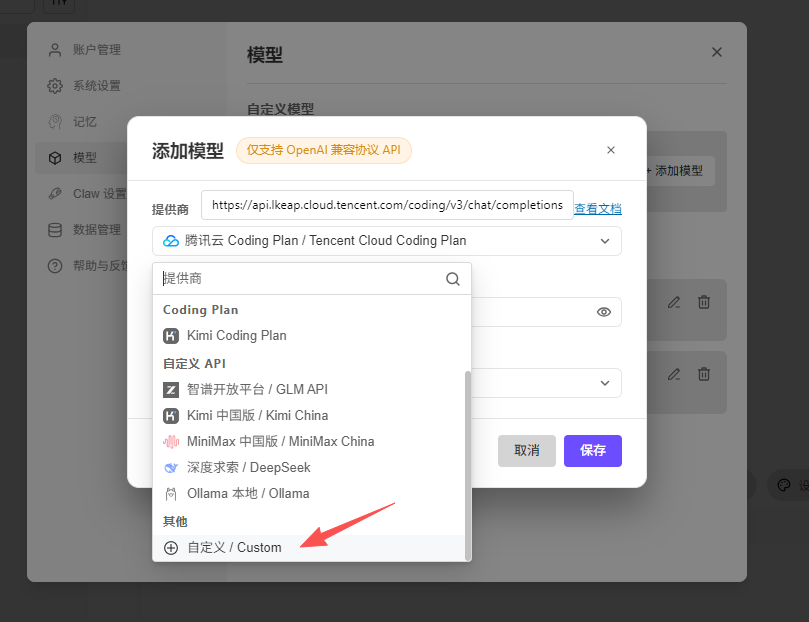Viewport: 809px width, 622px height.
Task: Open the 查看文档 documentation link
Action: 597,209
